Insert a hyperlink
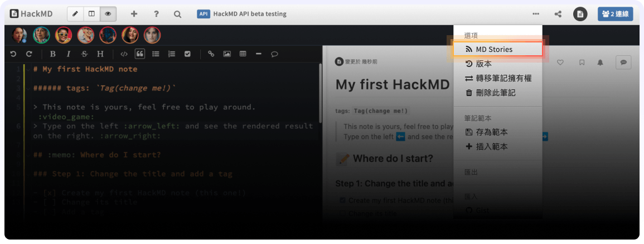 pos(211,54)
